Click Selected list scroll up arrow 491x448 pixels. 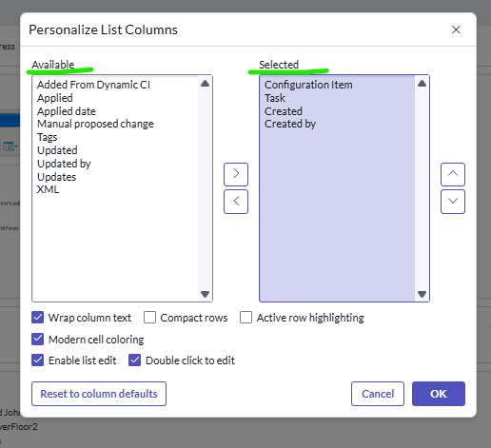click(422, 84)
